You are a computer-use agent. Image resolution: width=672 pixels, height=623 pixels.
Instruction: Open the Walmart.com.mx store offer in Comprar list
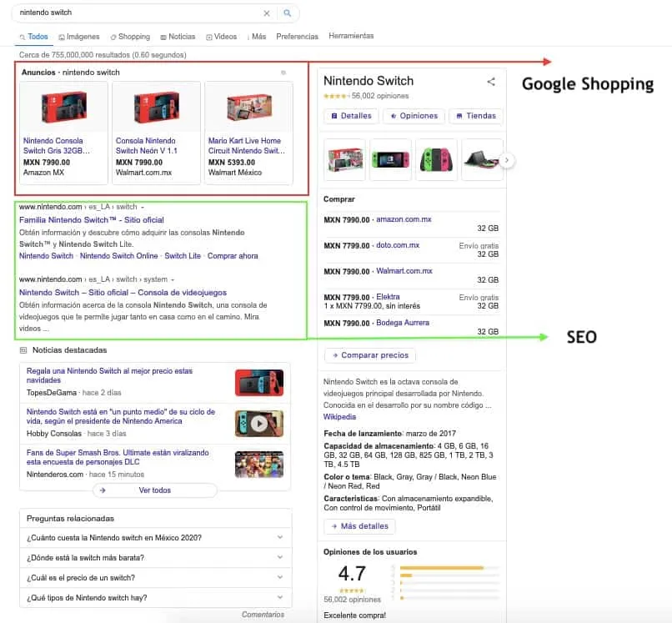(x=404, y=271)
